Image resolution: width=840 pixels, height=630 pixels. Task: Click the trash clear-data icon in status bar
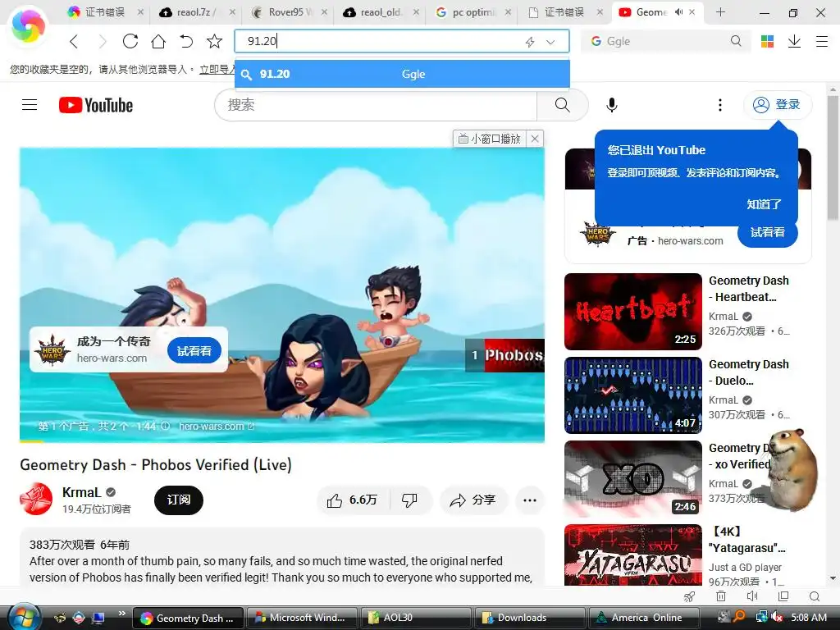pyautogui.click(x=721, y=596)
